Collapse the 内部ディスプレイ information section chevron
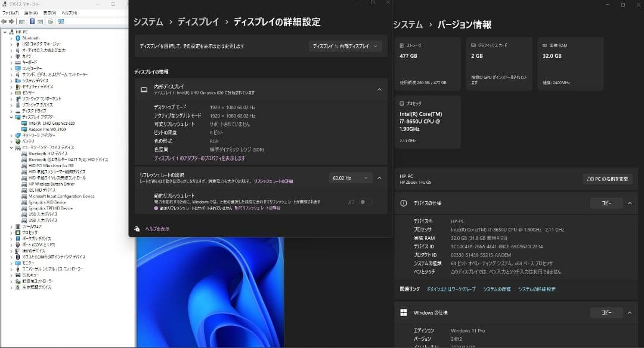The height and width of the screenshot is (348, 644). click(x=379, y=90)
